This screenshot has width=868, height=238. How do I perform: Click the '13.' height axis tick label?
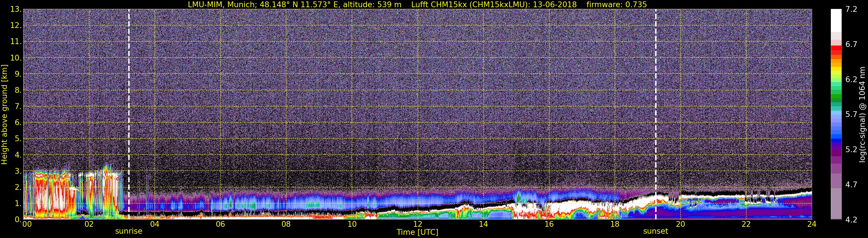pyautogui.click(x=16, y=10)
